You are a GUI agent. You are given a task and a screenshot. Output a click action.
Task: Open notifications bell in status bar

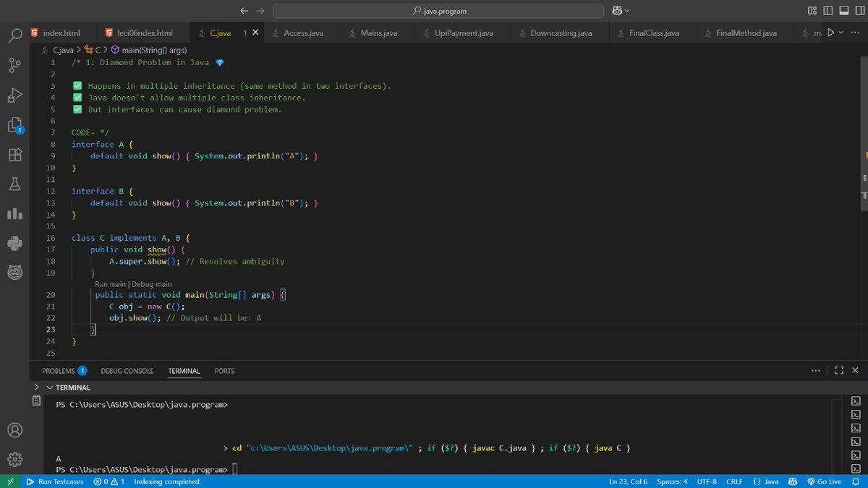[854, 481]
